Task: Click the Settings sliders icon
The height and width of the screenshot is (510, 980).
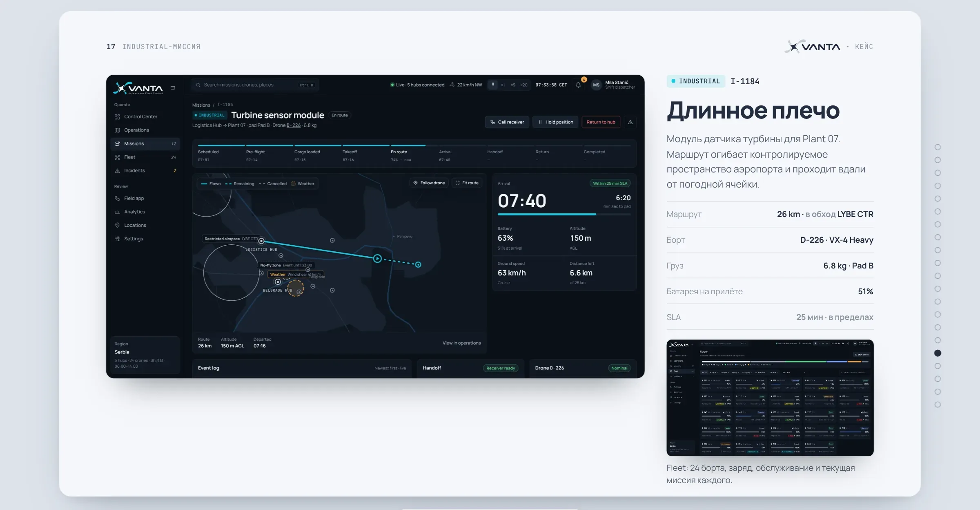Action: click(x=117, y=239)
